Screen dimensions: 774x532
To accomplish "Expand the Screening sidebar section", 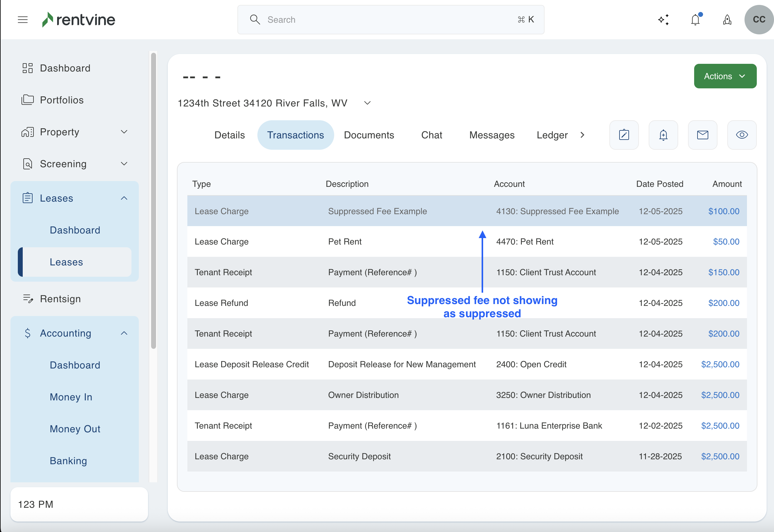I will (124, 164).
